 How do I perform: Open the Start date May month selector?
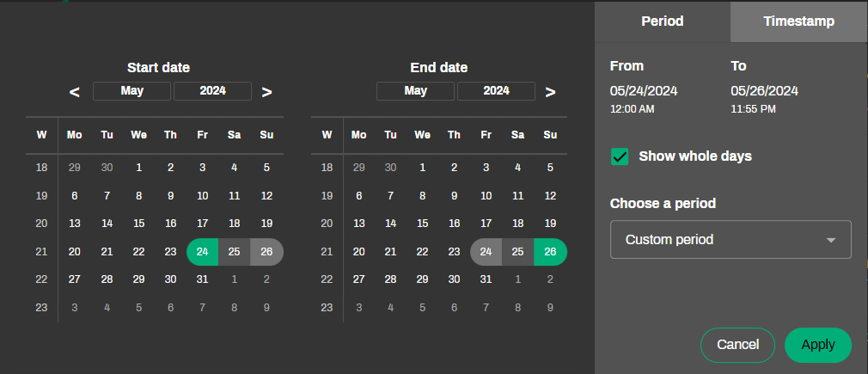click(131, 91)
